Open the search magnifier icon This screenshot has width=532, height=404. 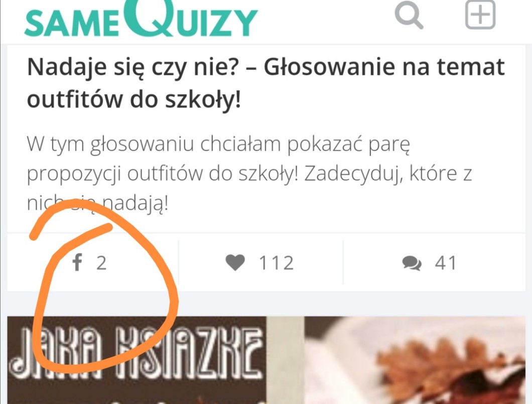click(x=409, y=15)
